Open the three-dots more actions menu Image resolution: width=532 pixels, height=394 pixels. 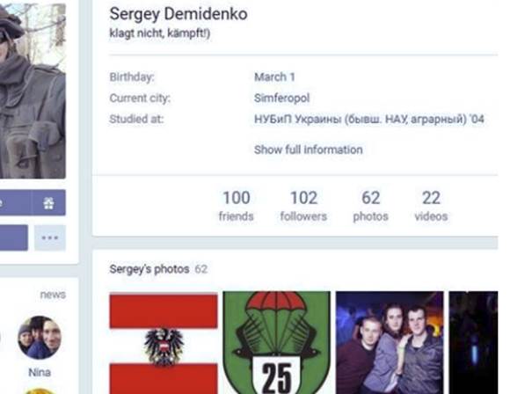pyautogui.click(x=49, y=237)
